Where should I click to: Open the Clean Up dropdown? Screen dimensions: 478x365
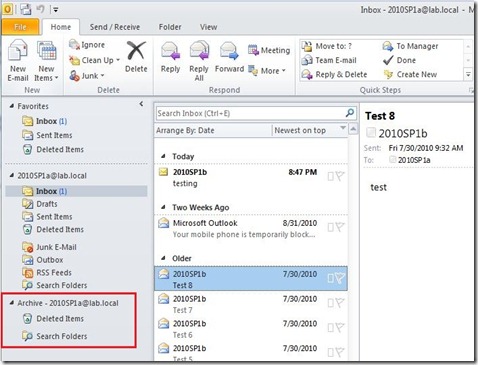94,60
